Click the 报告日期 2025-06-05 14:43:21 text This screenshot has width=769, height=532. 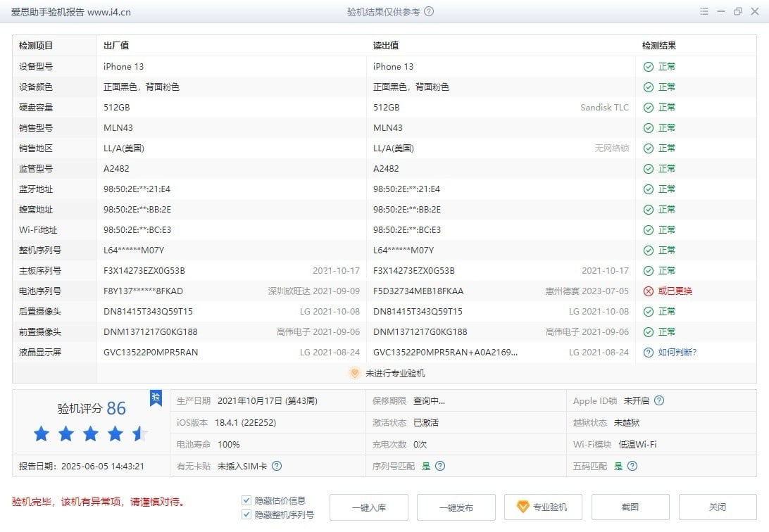pyautogui.click(x=82, y=467)
